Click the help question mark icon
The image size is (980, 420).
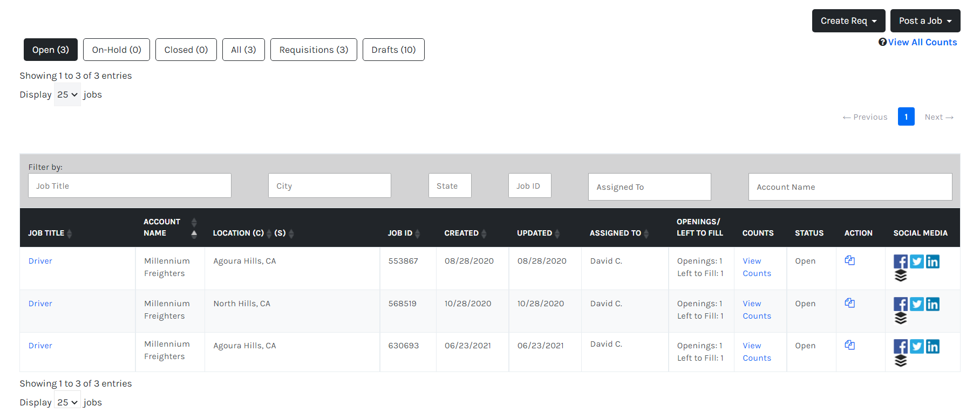pyautogui.click(x=882, y=42)
